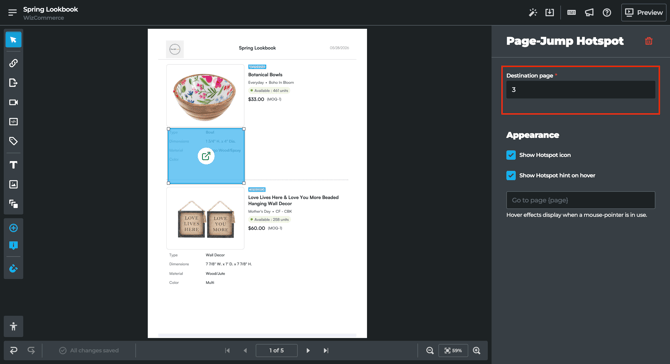The image size is (670, 364).
Task: Undo the last change
Action: (14, 350)
